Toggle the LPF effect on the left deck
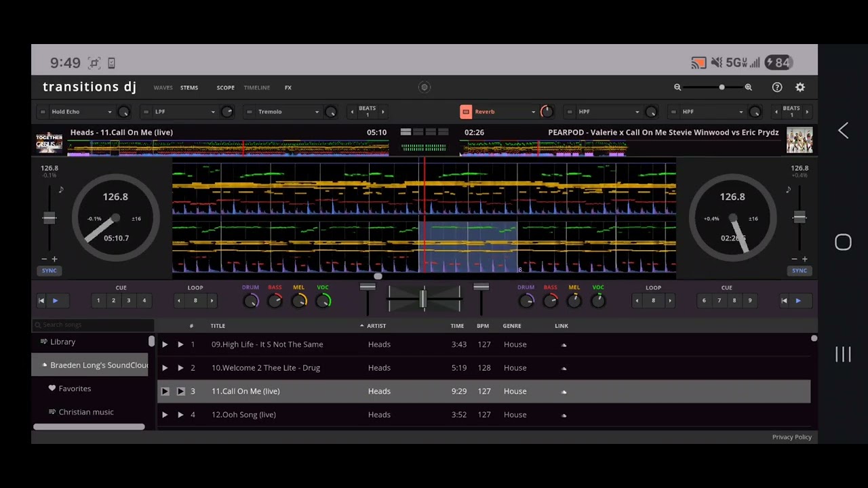 pos(146,112)
